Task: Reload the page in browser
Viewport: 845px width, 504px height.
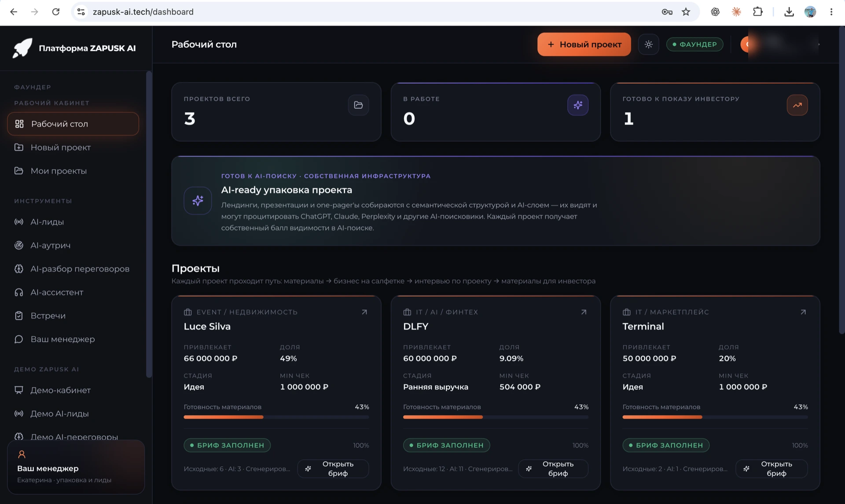Action: [x=55, y=12]
